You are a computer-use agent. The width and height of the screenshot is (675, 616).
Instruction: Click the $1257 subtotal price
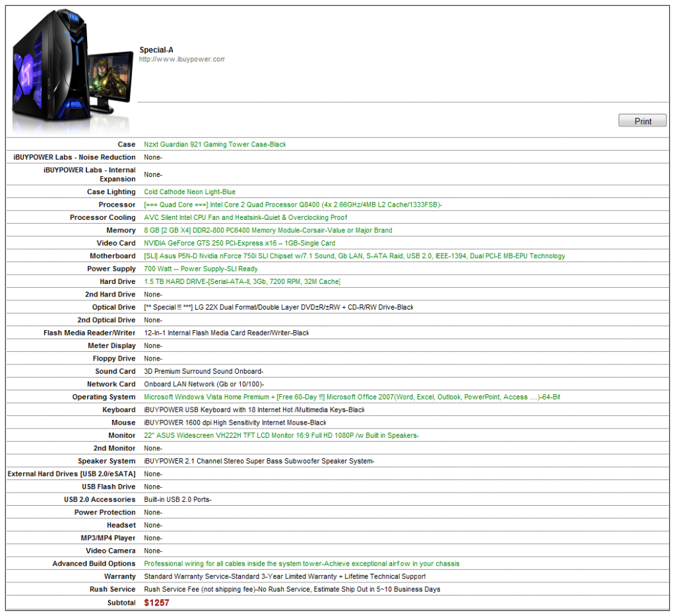156,603
